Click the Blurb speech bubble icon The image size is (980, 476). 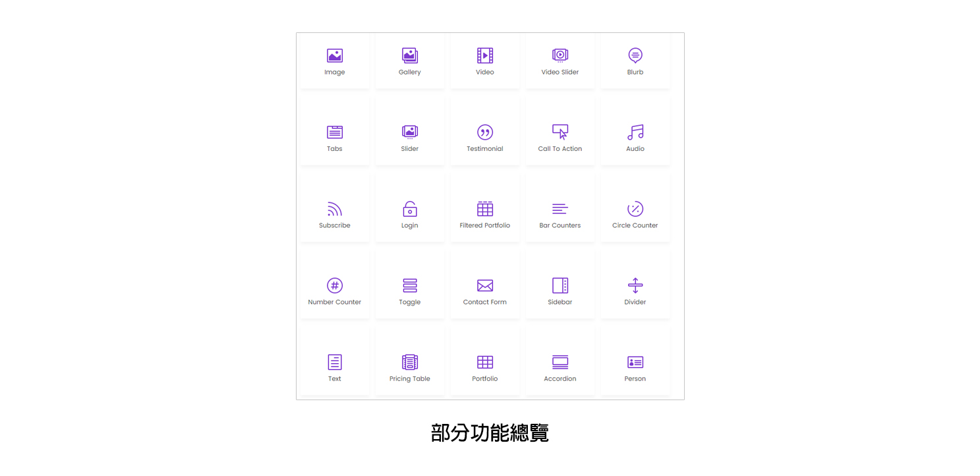coord(635,56)
